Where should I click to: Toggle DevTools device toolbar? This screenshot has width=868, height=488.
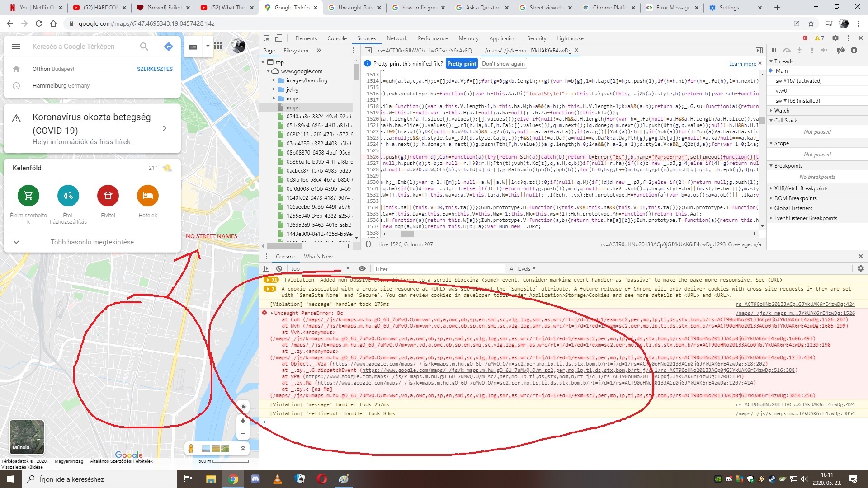[279, 38]
